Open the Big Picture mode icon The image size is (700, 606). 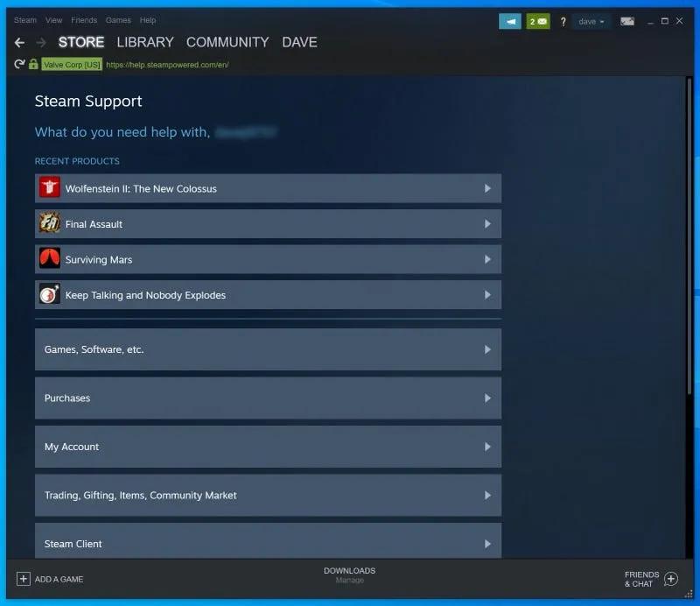(627, 20)
